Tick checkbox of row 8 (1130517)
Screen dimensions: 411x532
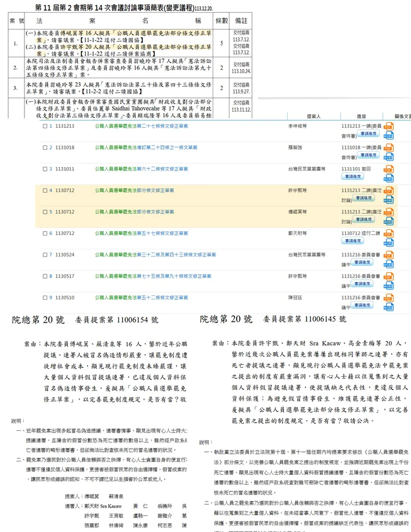[x=45, y=276]
